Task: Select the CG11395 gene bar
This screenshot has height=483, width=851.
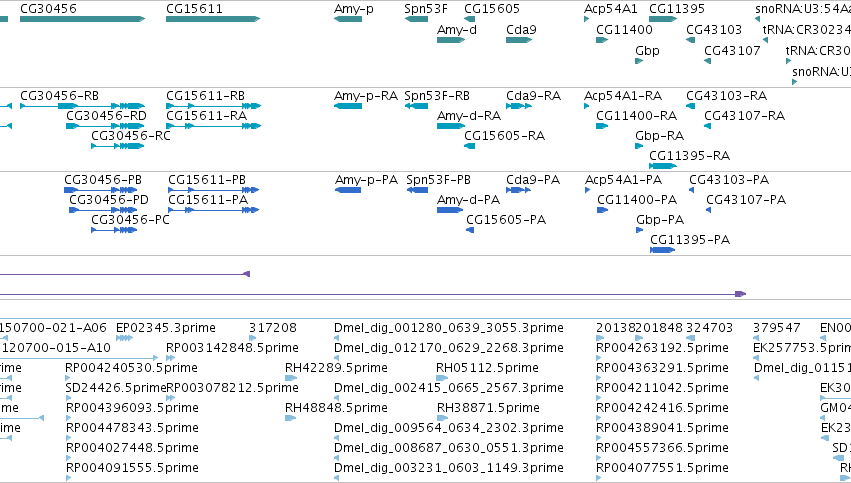Action: click(663, 19)
